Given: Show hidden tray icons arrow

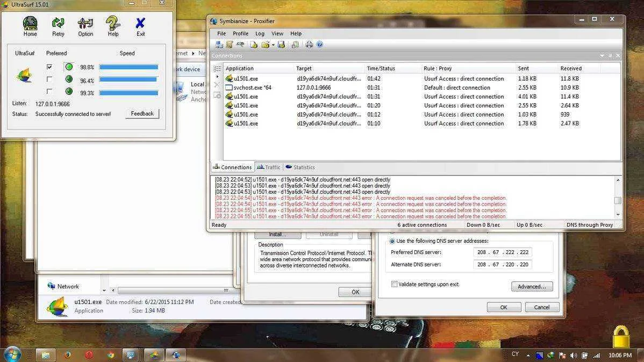Looking at the screenshot, I should point(528,356).
